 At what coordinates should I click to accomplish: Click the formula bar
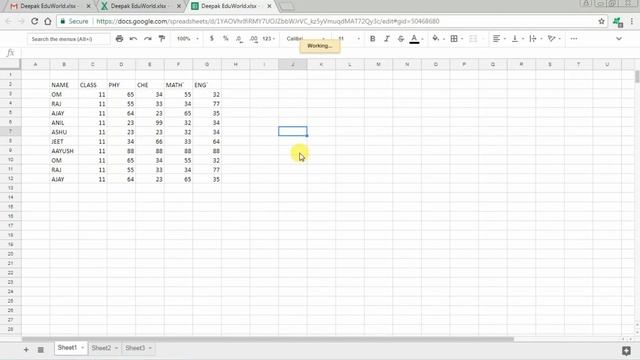(x=327, y=53)
